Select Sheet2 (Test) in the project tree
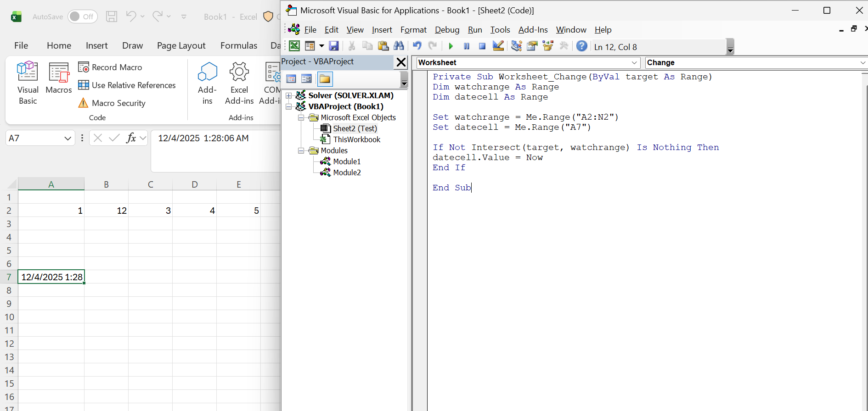The width and height of the screenshot is (868, 411). (355, 128)
